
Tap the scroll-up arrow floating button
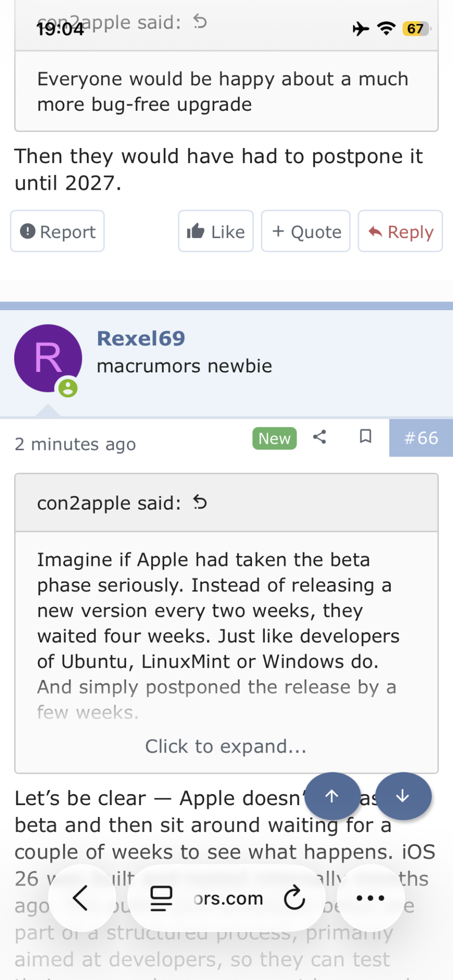(332, 796)
